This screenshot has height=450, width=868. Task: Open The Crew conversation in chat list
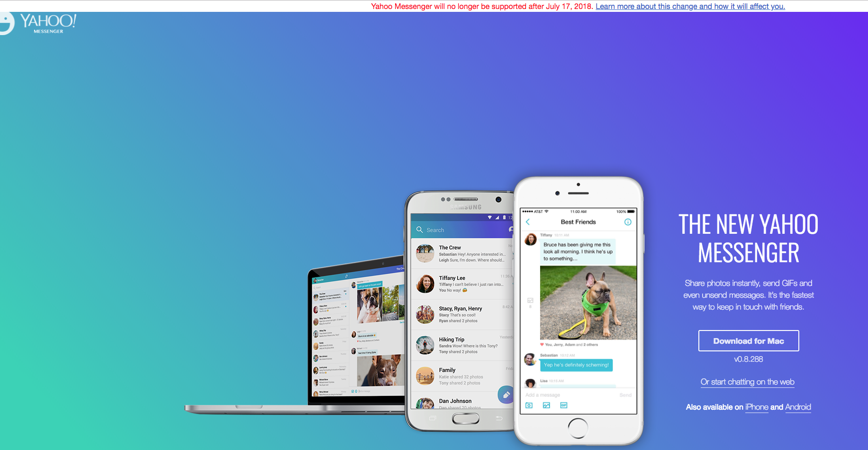point(462,254)
